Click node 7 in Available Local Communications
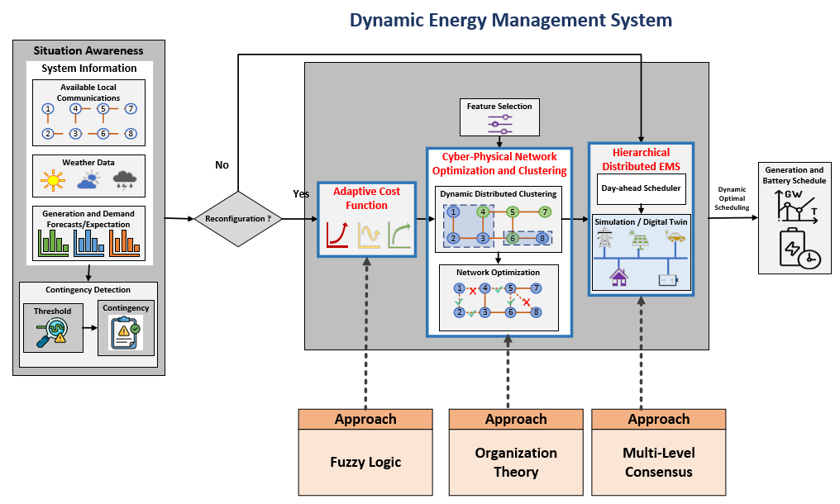 [x=130, y=109]
